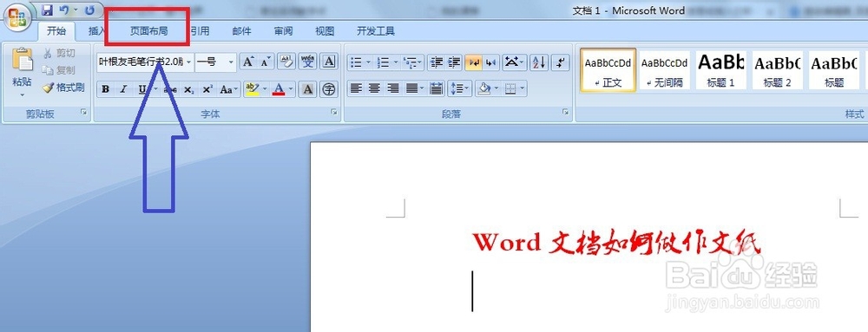The height and width of the screenshot is (332, 868).
Task: Toggle center alignment
Action: pyautogui.click(x=374, y=88)
